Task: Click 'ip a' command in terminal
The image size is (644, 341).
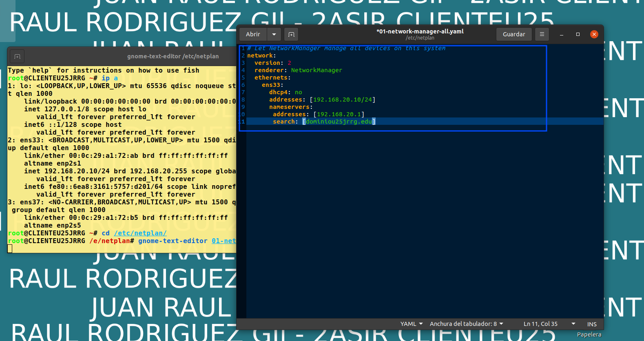Action: pyautogui.click(x=110, y=78)
